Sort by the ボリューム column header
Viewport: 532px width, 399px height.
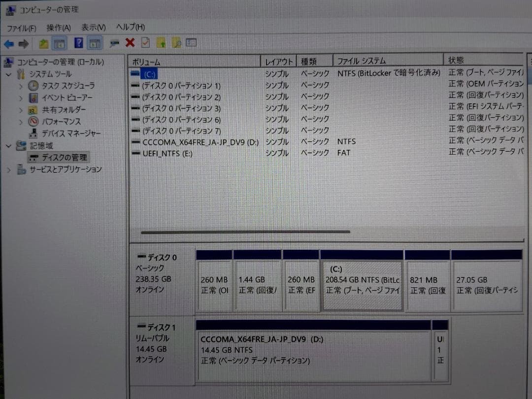[x=194, y=62]
